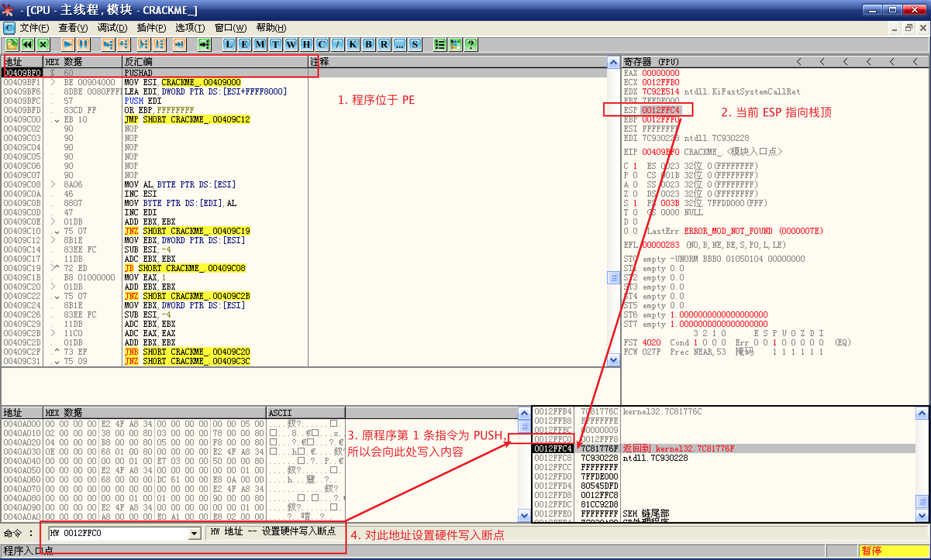Click the Run program play icon
This screenshot has width=931, height=560.
(68, 45)
